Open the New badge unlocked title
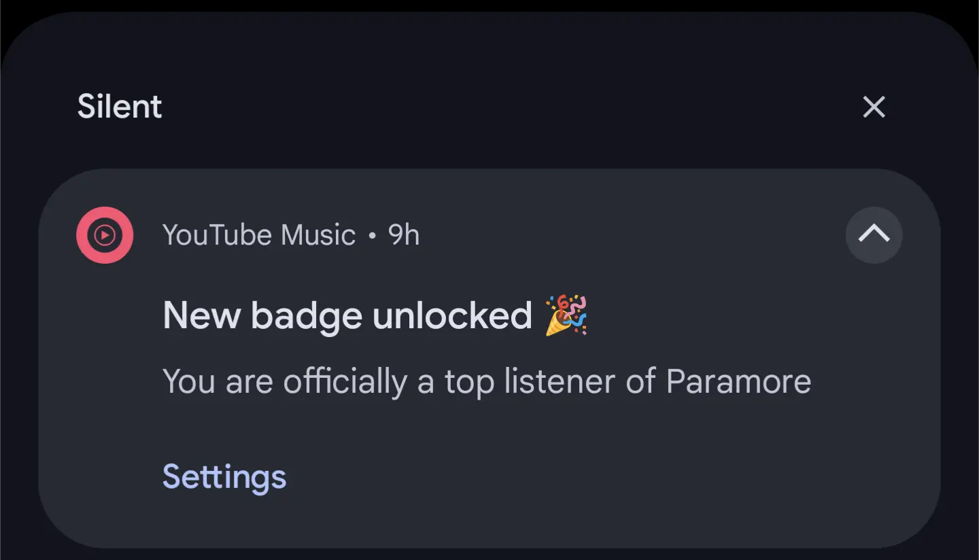This screenshot has height=560, width=979. click(347, 315)
